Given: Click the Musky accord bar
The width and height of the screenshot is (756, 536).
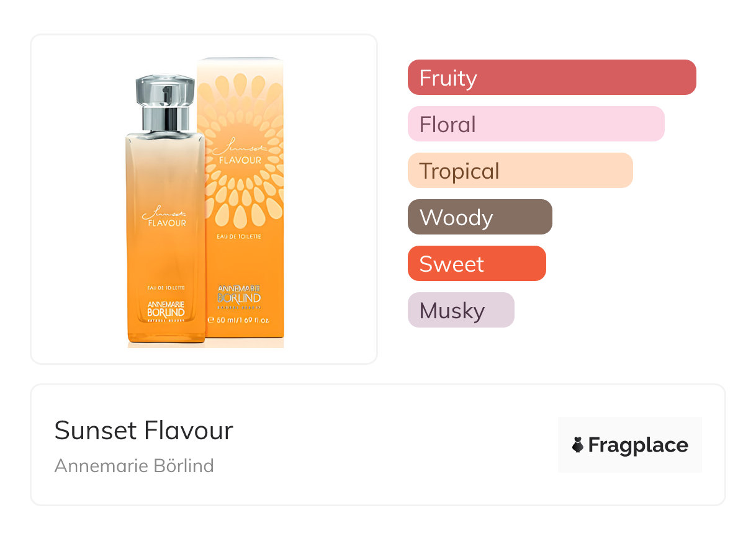Looking at the screenshot, I should point(461,310).
